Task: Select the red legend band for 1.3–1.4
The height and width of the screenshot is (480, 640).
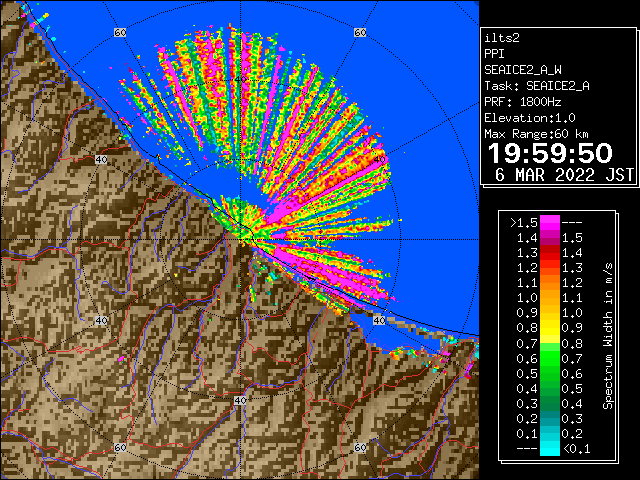Action: tap(549, 253)
